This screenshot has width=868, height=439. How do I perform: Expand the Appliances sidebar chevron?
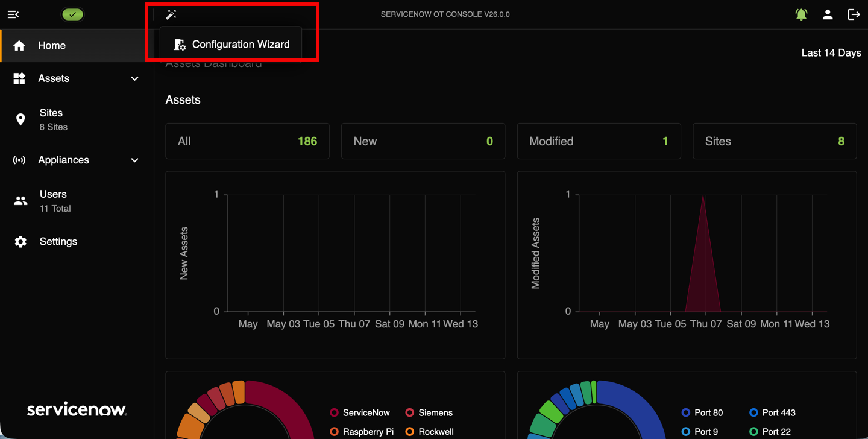tap(134, 160)
